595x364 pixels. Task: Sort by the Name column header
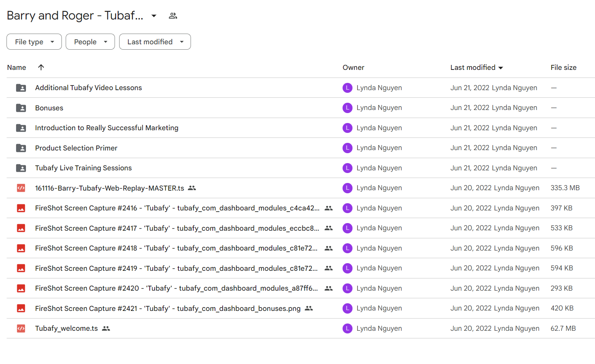click(16, 67)
